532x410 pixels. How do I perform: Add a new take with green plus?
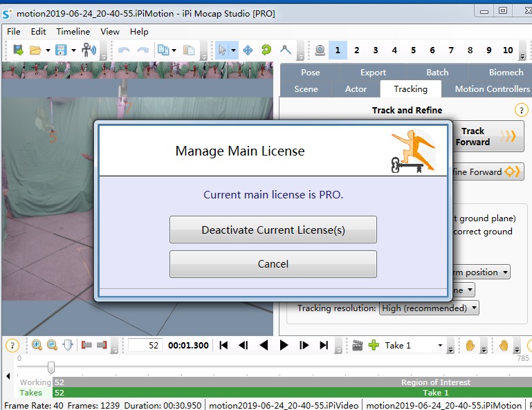coord(374,345)
